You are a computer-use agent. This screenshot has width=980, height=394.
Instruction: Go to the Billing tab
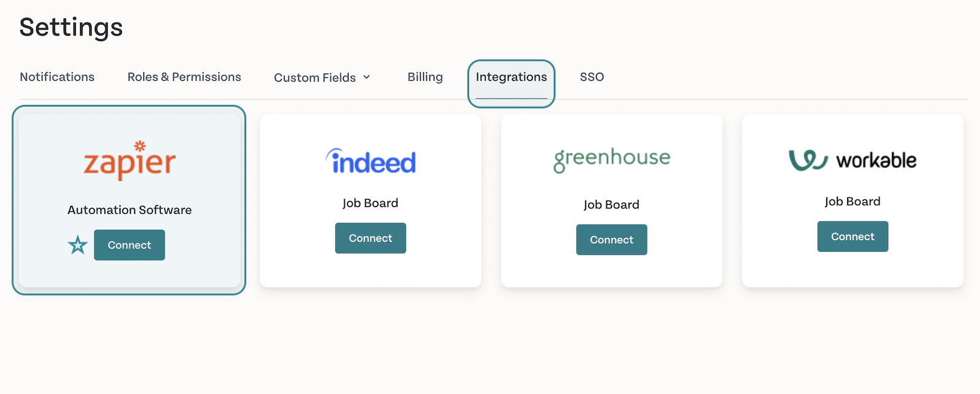coord(425,77)
